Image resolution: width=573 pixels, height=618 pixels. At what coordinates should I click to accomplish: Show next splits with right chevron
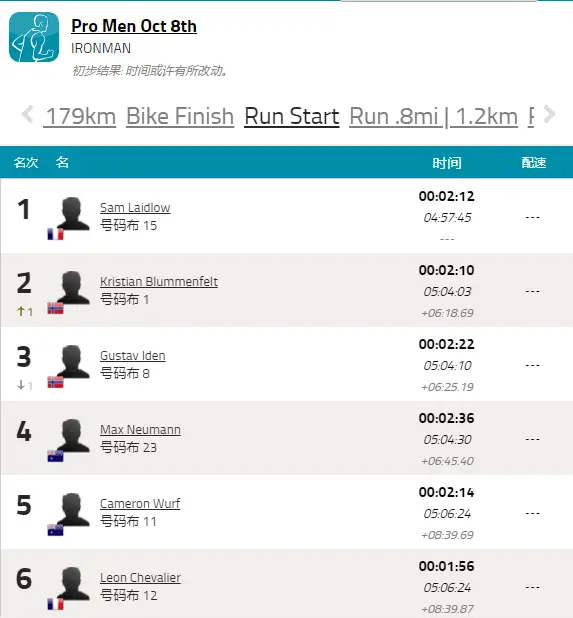(x=549, y=115)
